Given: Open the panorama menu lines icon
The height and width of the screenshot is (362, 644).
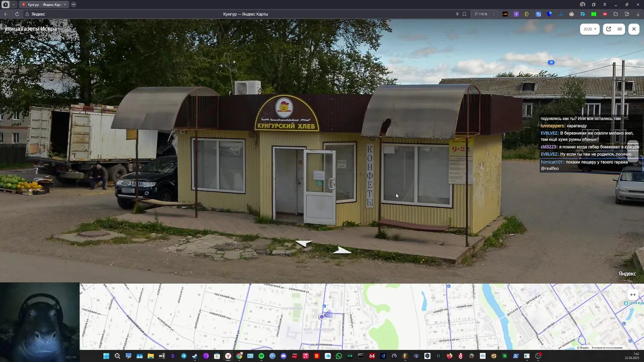Looking at the screenshot, I should point(619,29).
